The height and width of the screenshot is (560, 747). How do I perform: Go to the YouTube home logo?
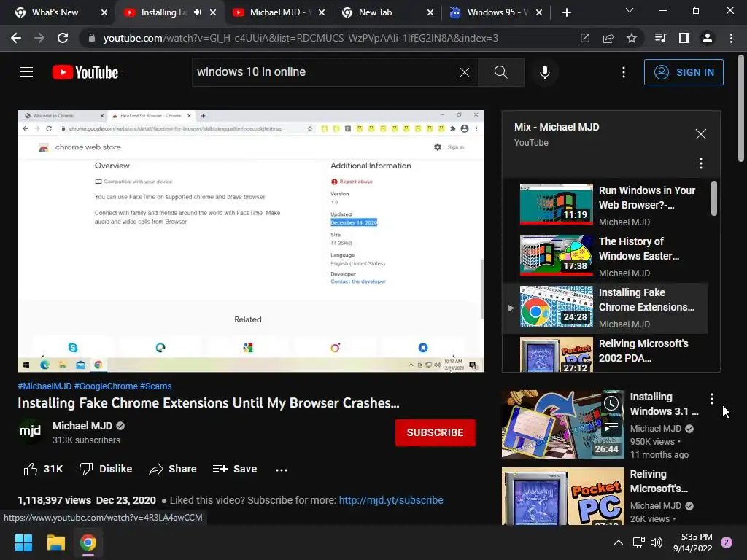(85, 72)
